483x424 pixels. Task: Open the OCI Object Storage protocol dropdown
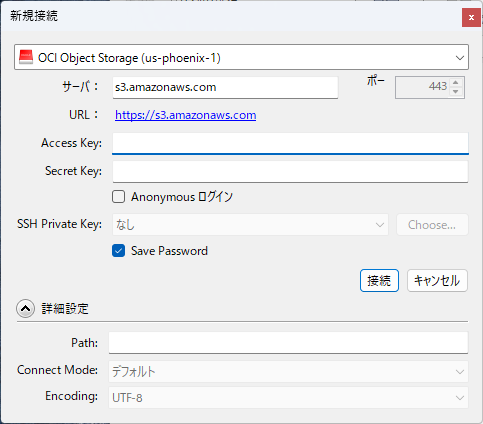(x=241, y=57)
